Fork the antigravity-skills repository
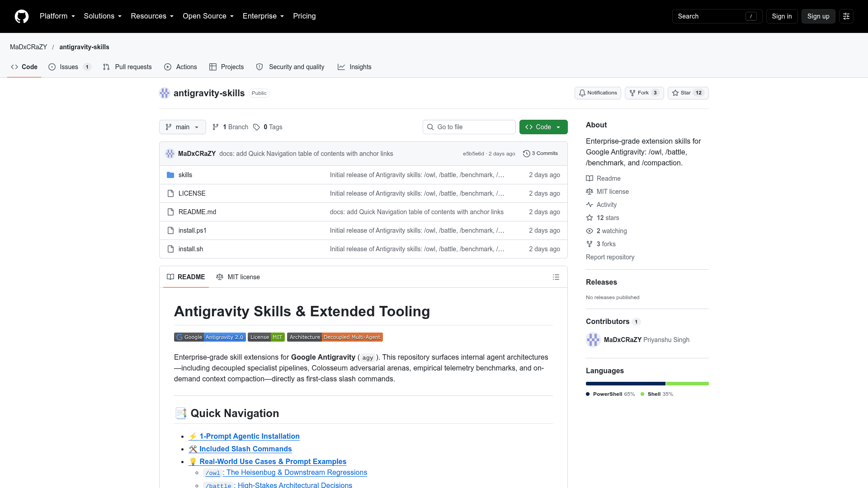 pyautogui.click(x=644, y=93)
